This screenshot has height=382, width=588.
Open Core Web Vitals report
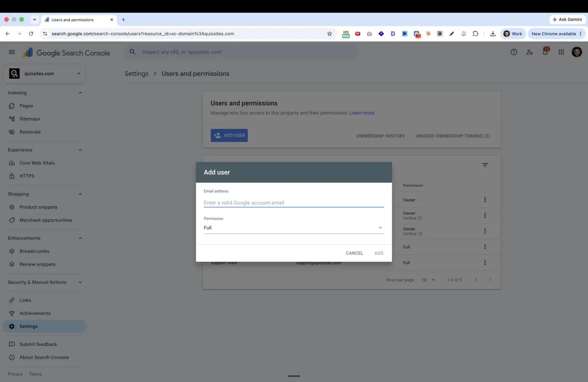pyautogui.click(x=37, y=163)
